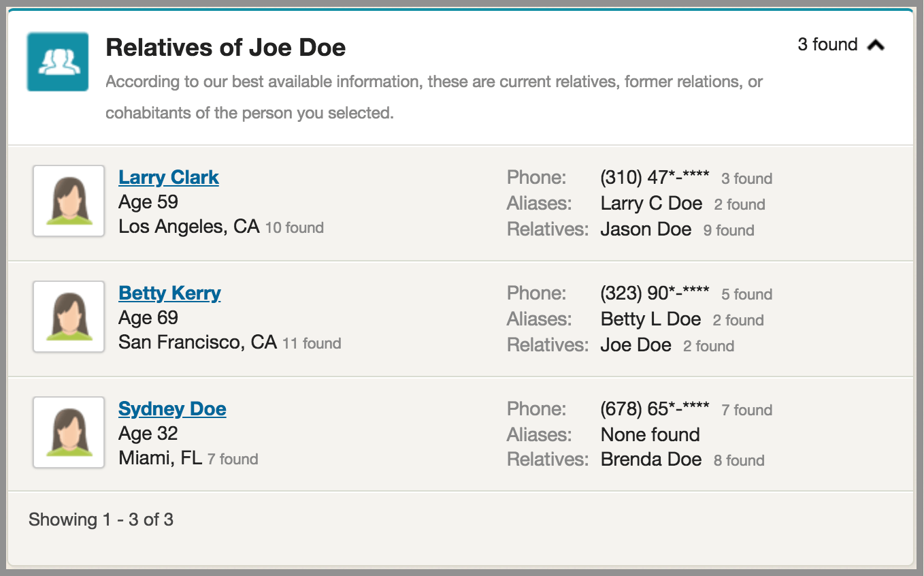Select the Larry C Doe alias
The width and height of the screenshot is (924, 576).
click(651, 204)
